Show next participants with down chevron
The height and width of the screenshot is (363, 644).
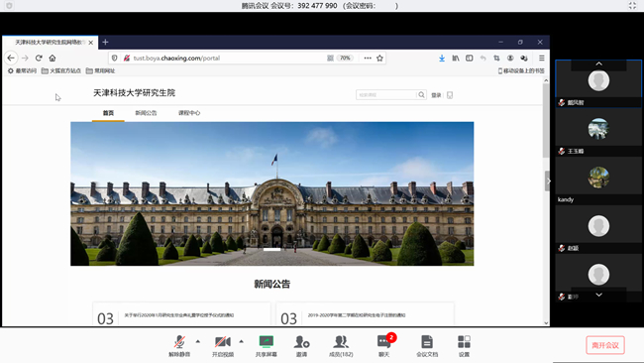598,295
